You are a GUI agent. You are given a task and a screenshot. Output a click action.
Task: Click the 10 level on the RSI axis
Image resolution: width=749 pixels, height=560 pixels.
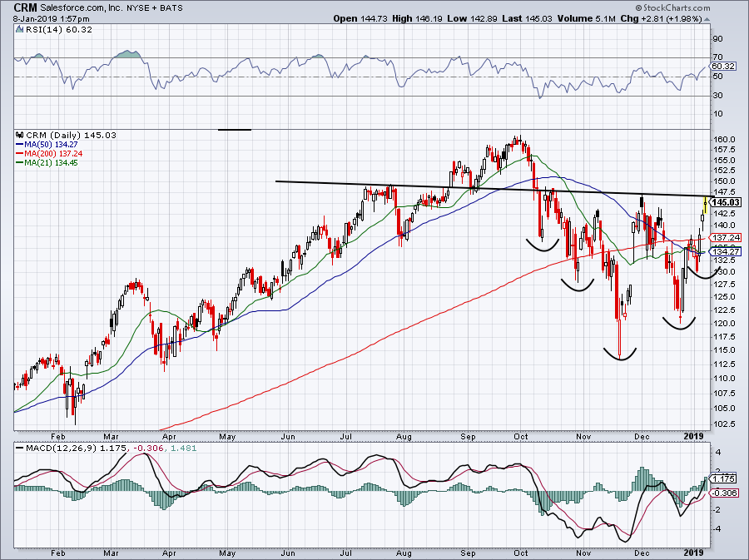(717, 114)
